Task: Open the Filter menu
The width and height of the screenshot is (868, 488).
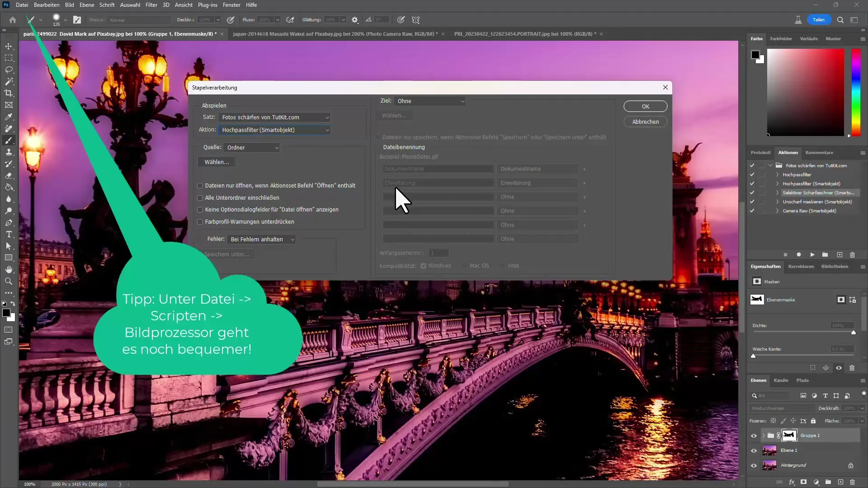Action: (151, 5)
